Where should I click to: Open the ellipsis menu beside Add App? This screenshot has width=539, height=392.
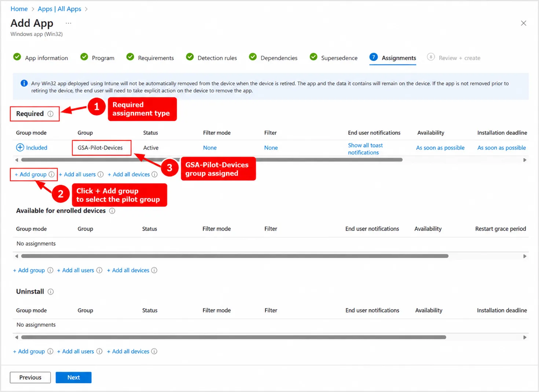point(68,23)
